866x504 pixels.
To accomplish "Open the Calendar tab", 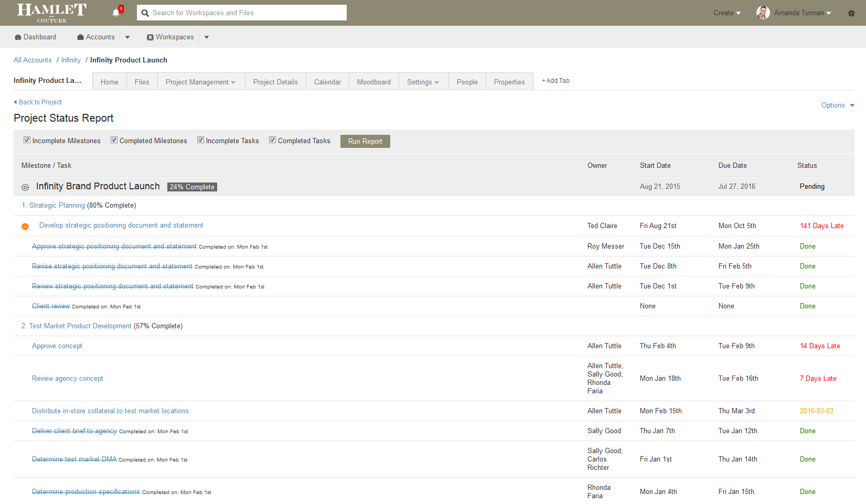I will point(327,82).
